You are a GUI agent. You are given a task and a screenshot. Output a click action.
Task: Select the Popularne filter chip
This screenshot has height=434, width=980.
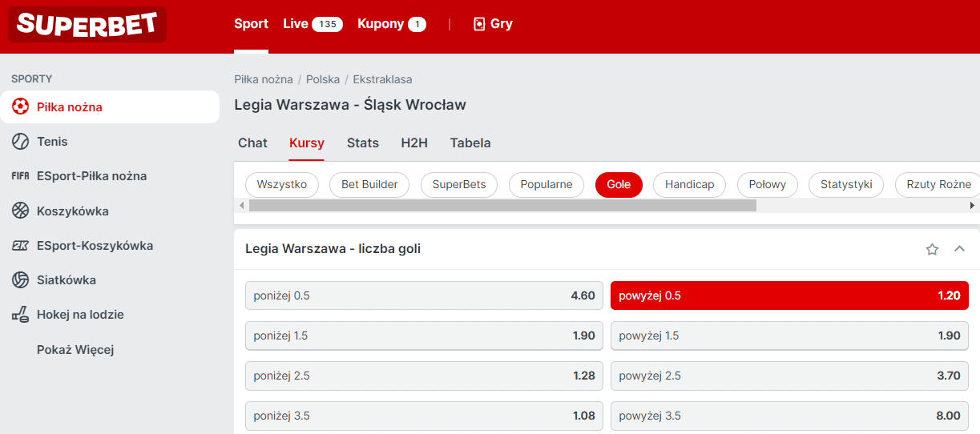546,184
